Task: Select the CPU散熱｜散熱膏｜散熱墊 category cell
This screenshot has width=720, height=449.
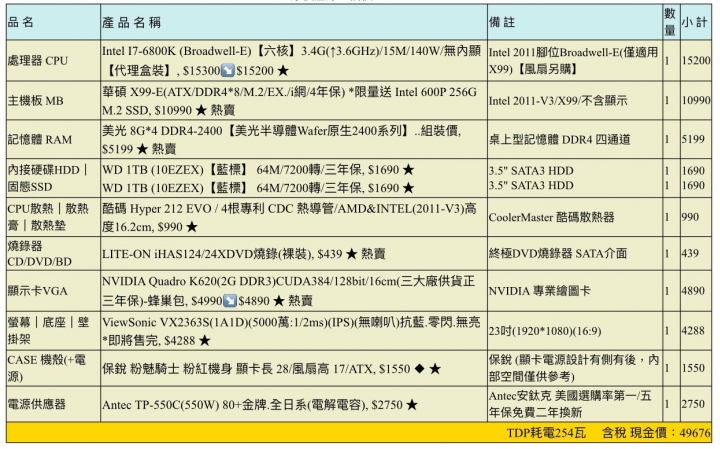Action: coord(53,217)
